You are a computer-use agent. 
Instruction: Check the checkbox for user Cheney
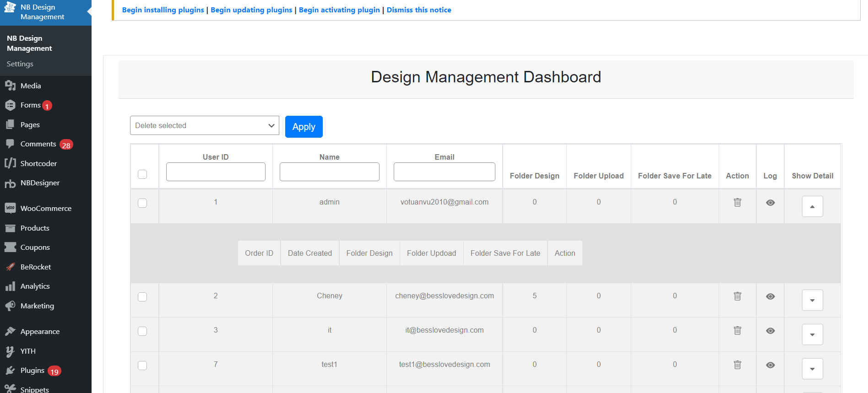pos(142,297)
